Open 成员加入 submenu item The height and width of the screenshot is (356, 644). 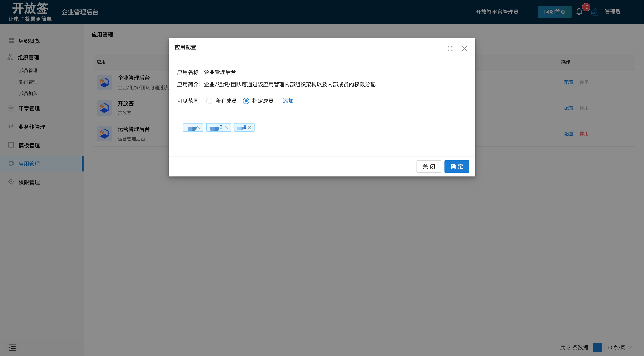pyautogui.click(x=28, y=94)
